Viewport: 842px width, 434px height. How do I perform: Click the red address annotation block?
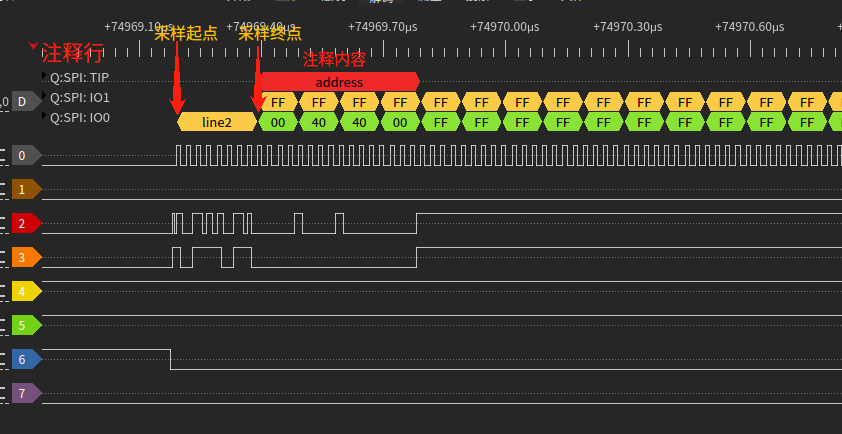click(x=340, y=82)
